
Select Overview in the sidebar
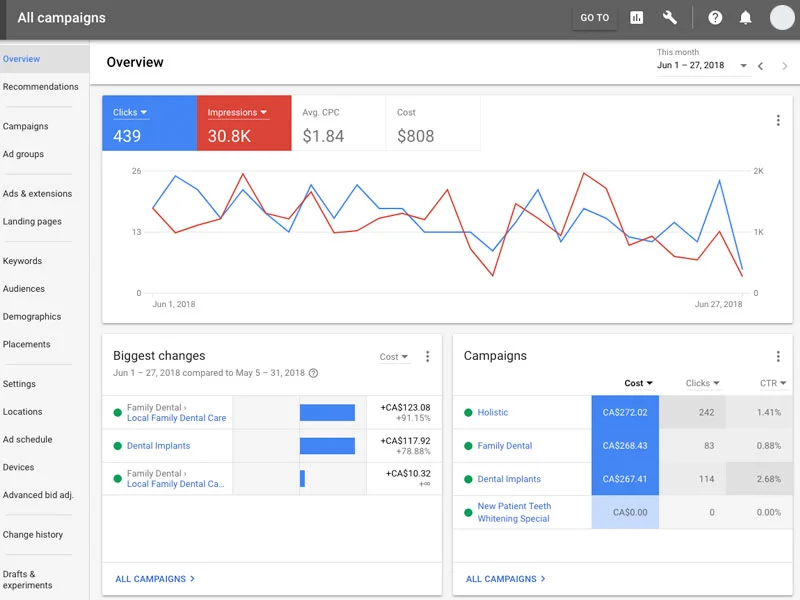click(x=44, y=59)
